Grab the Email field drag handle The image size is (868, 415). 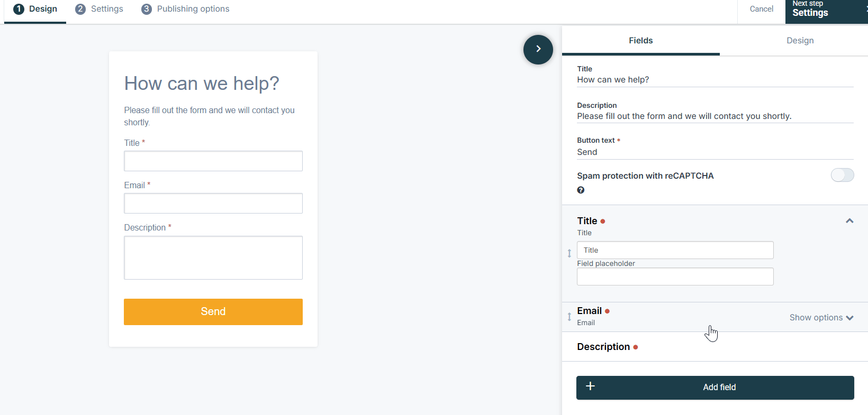(569, 317)
